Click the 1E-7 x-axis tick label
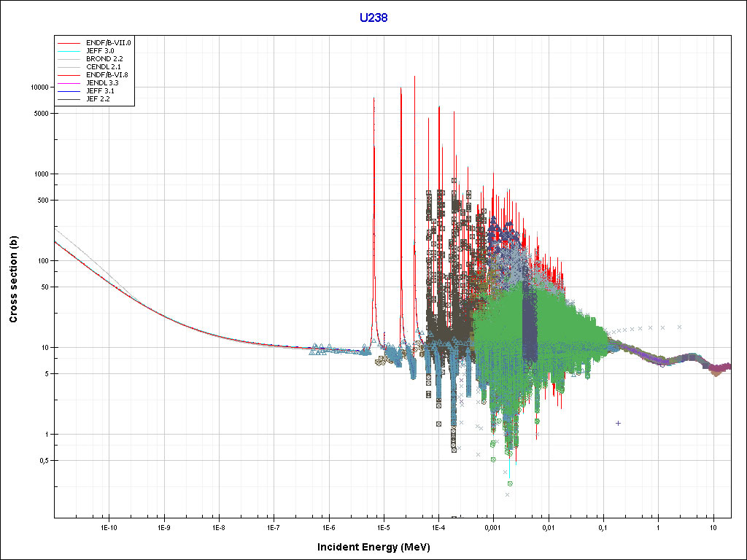This screenshot has height=560, width=747. (x=273, y=526)
